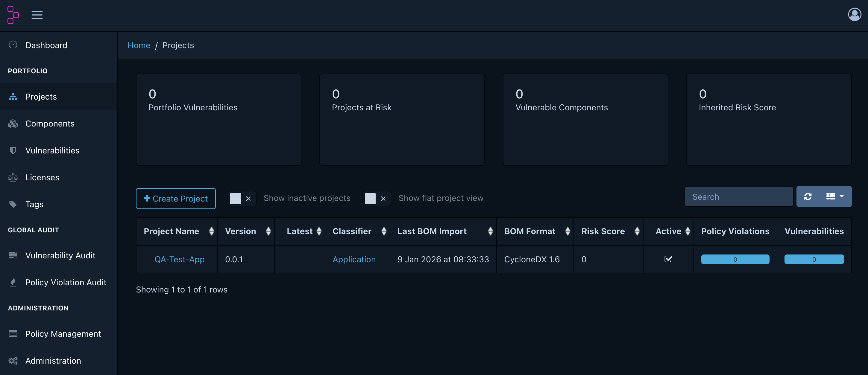Click the Dependency-Track logo icon
The height and width of the screenshot is (375, 868).
[13, 15]
